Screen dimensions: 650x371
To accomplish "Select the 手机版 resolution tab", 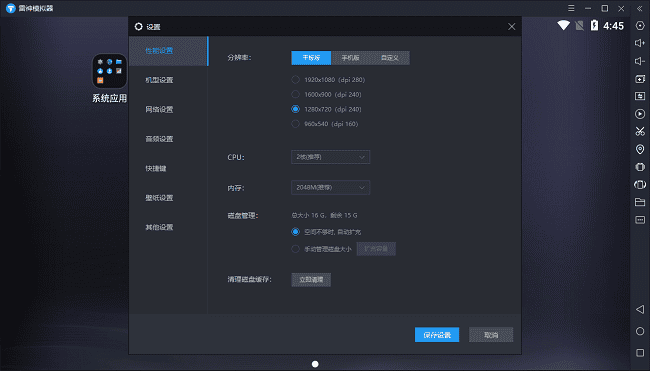I will pyautogui.click(x=350, y=58).
